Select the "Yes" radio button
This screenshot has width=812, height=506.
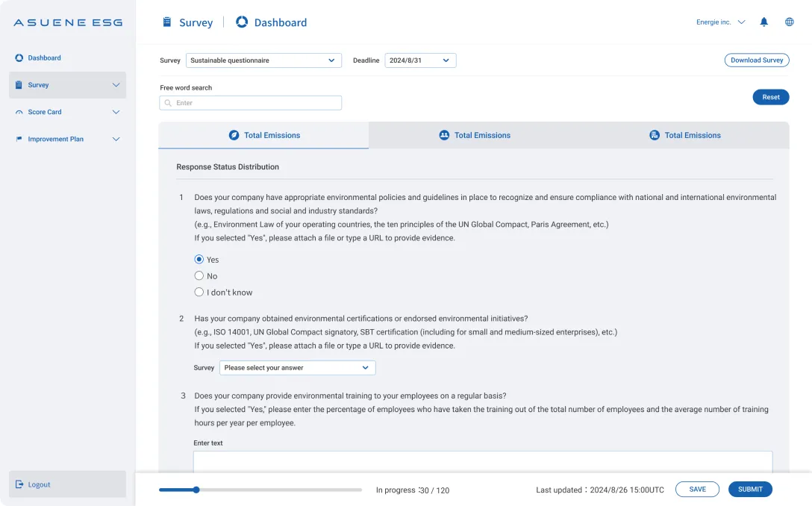click(199, 260)
